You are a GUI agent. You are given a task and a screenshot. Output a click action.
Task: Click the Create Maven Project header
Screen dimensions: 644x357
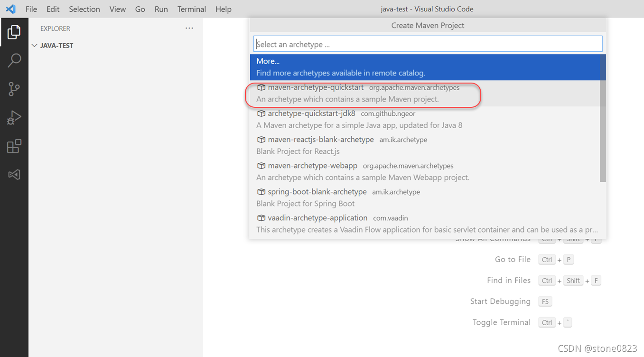tap(428, 25)
